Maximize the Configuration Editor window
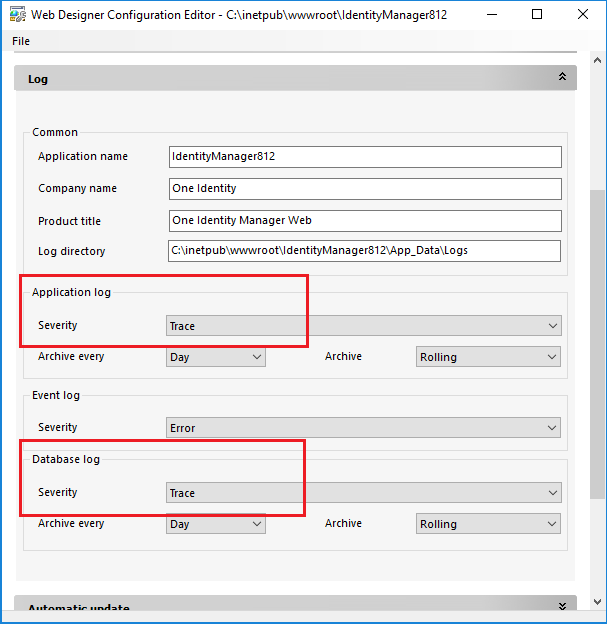Screen dimensions: 607x624 coord(537,15)
